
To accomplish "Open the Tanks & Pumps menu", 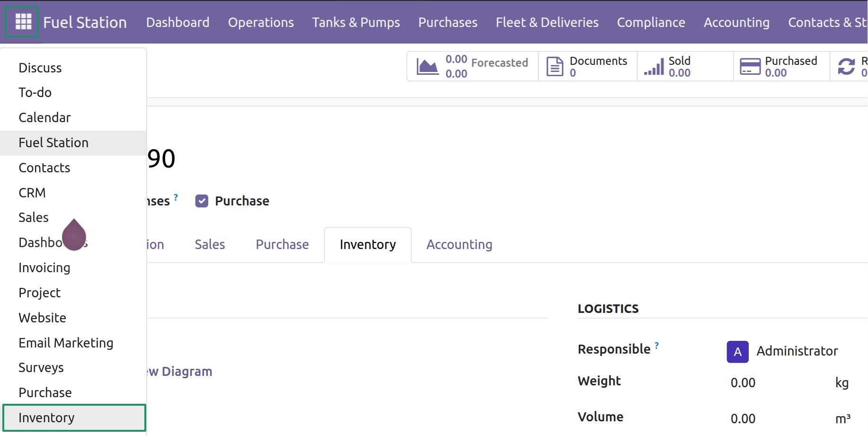I will tap(356, 22).
